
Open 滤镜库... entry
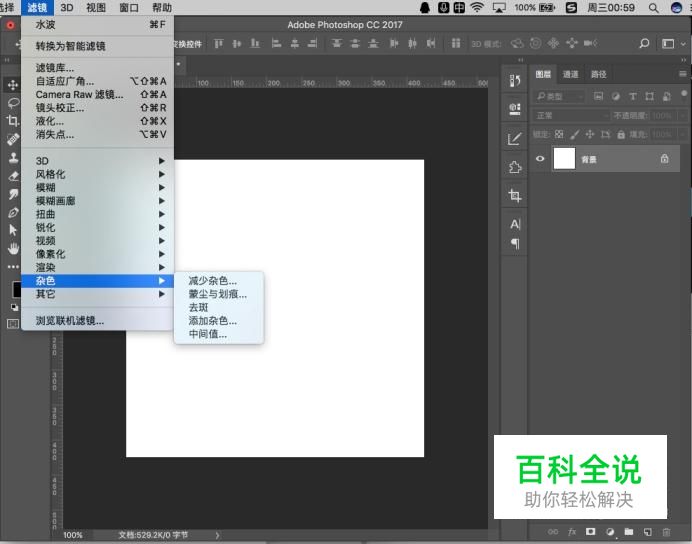tap(98, 68)
